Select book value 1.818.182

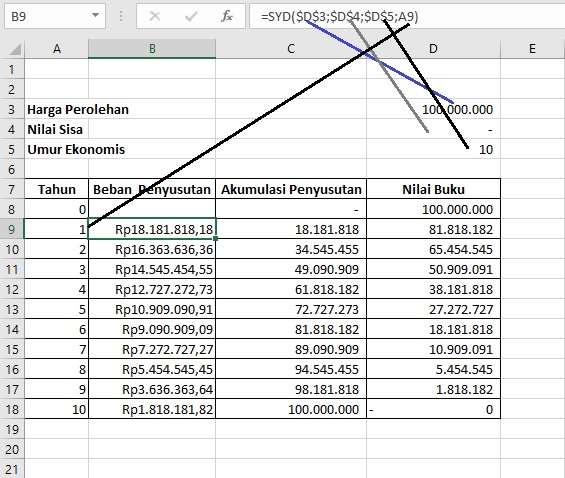(433, 389)
